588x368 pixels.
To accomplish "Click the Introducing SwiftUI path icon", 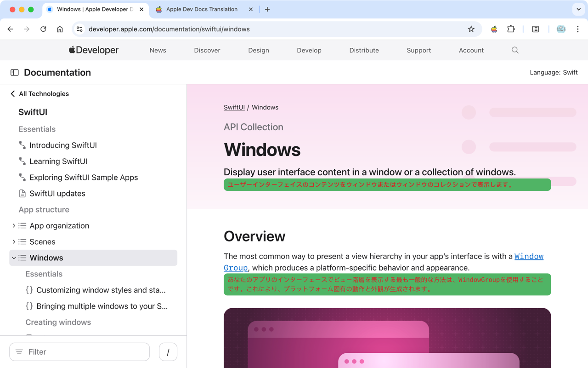I will (23, 145).
